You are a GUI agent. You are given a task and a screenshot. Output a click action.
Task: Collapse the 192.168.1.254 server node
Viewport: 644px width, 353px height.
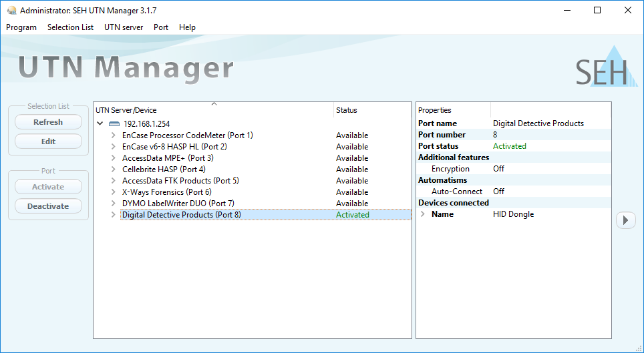point(100,123)
